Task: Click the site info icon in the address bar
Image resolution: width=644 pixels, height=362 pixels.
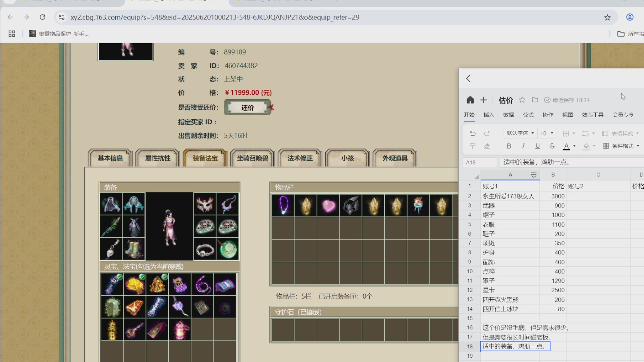Action: pos(62,17)
